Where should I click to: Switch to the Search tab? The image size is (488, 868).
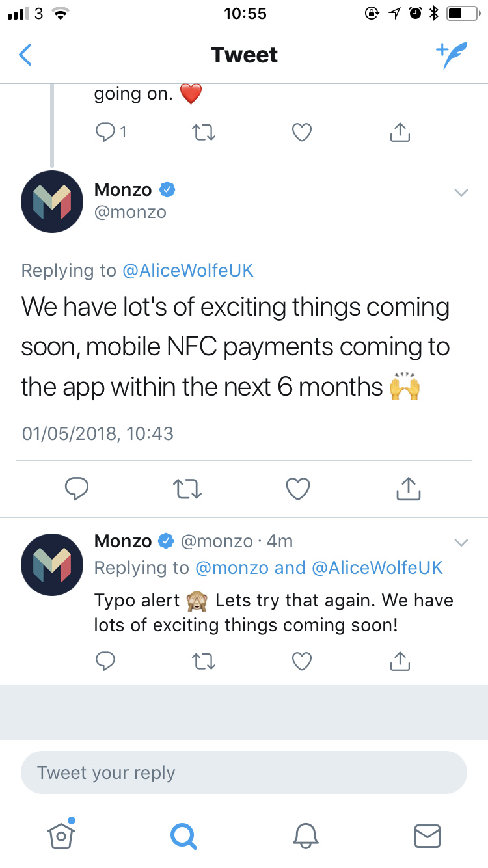183,835
